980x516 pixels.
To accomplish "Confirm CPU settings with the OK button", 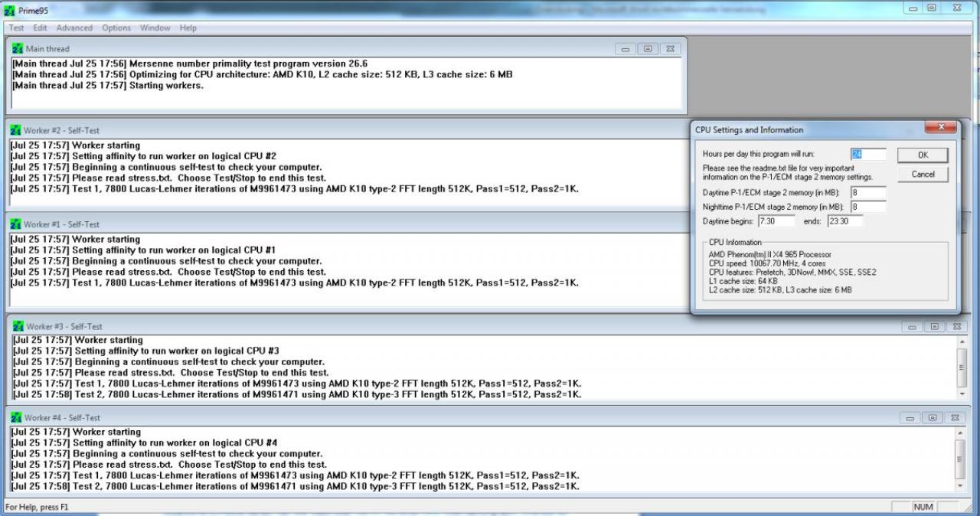I will (923, 155).
